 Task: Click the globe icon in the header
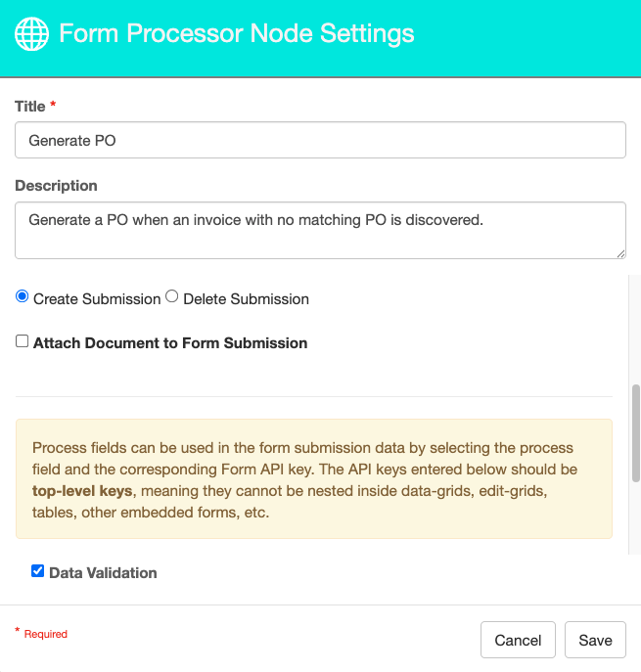pos(31,34)
